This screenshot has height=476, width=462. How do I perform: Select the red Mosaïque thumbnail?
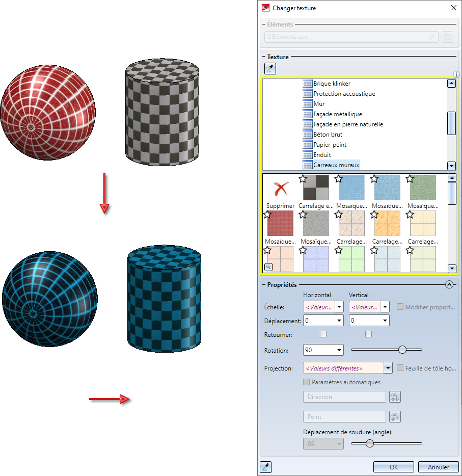click(x=280, y=223)
